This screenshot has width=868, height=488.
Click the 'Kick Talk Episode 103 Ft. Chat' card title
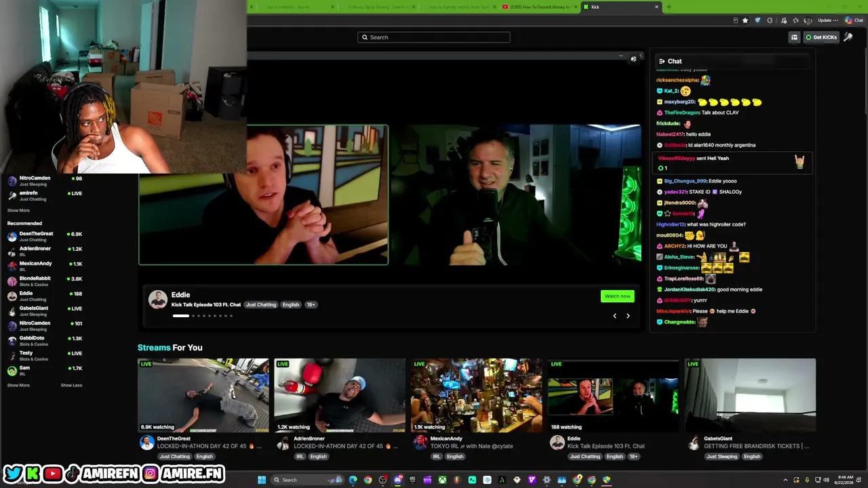point(606,446)
